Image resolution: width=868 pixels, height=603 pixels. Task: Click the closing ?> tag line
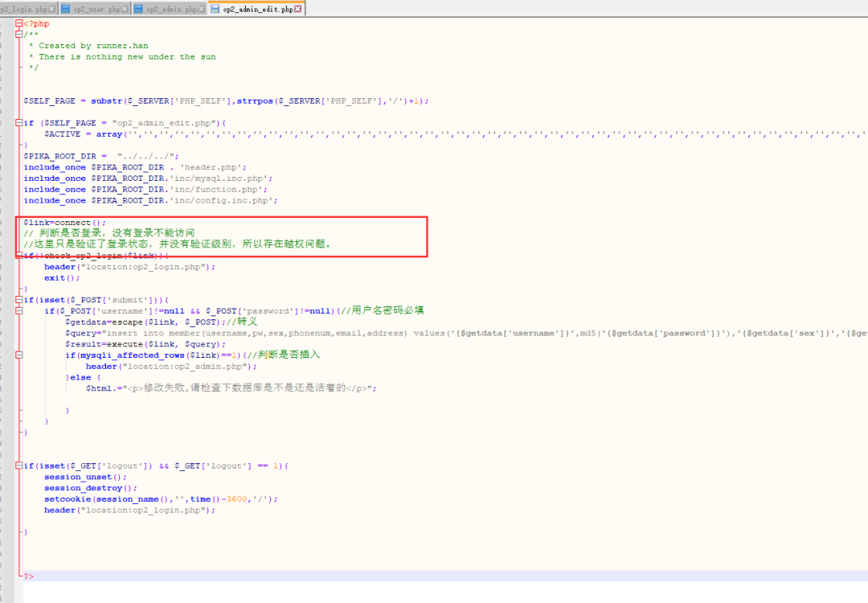[x=29, y=576]
